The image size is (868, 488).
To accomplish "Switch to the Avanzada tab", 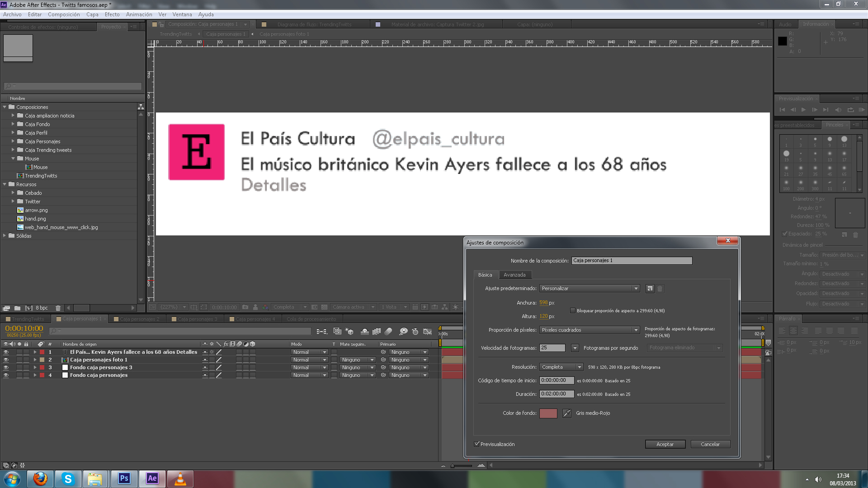I will 514,275.
